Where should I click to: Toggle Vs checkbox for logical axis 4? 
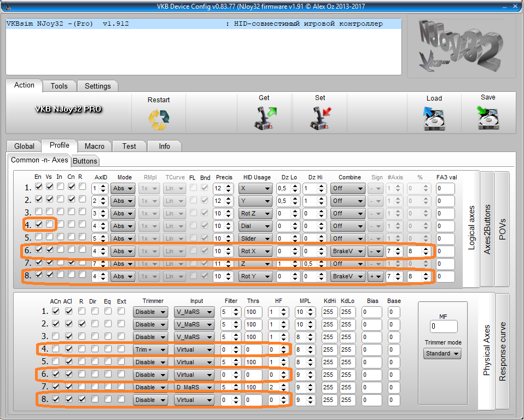(50, 225)
